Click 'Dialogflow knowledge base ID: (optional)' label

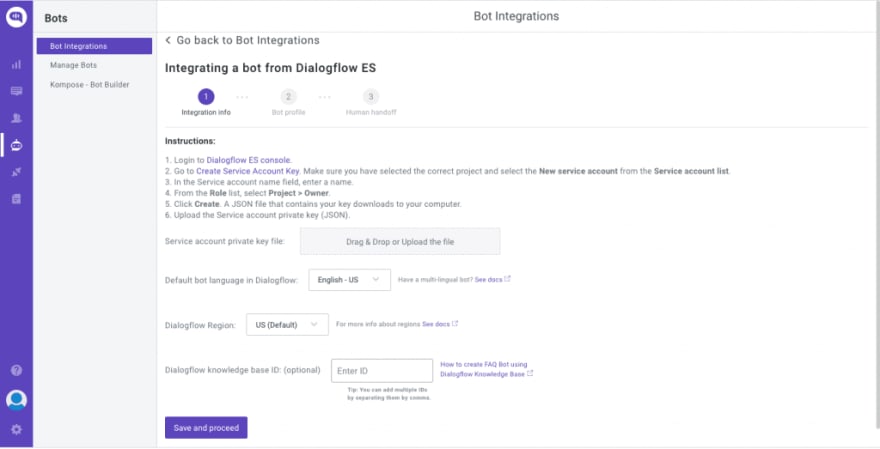pos(243,370)
